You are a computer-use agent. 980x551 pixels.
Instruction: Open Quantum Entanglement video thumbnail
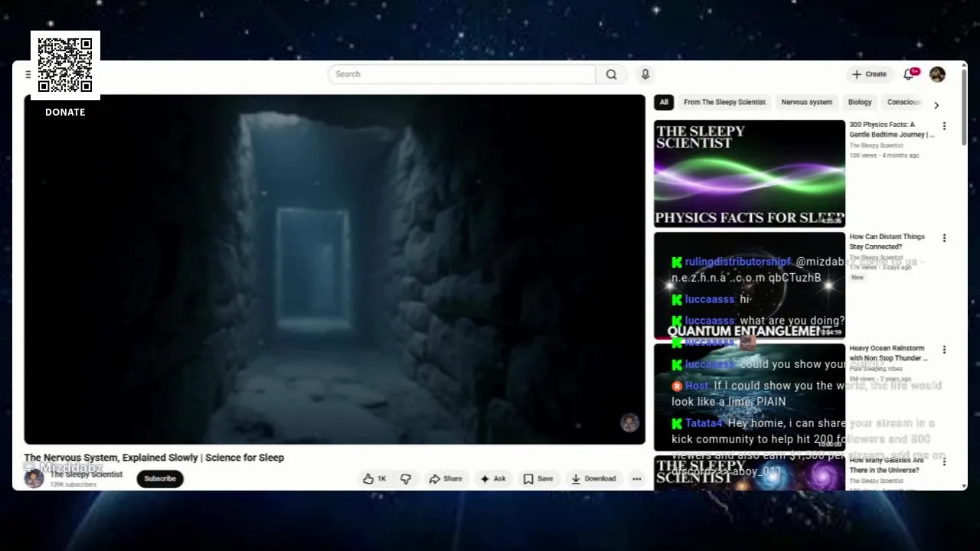click(750, 285)
